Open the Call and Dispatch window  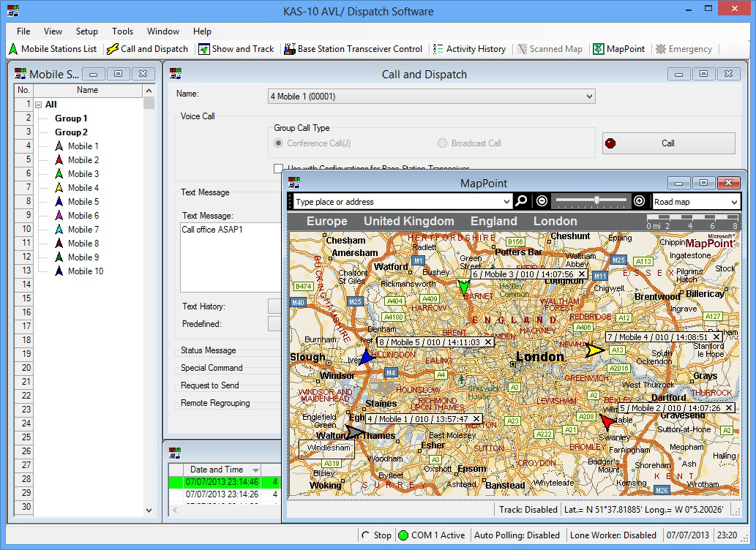[146, 49]
